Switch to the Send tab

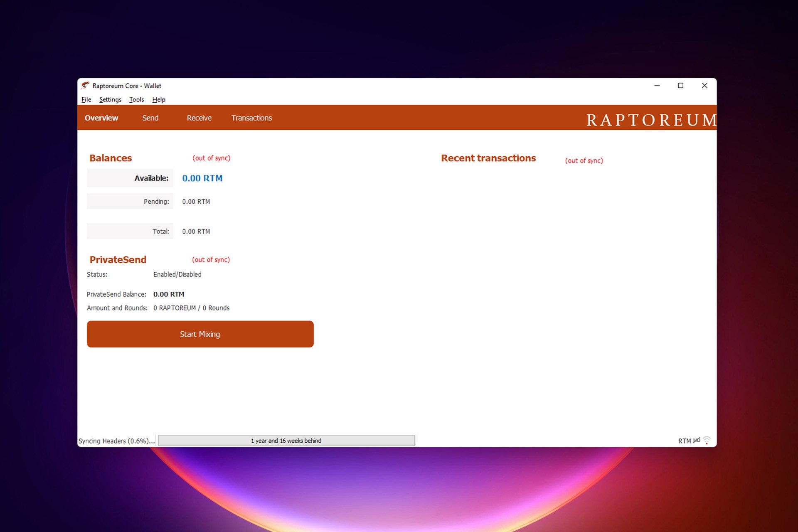point(150,118)
